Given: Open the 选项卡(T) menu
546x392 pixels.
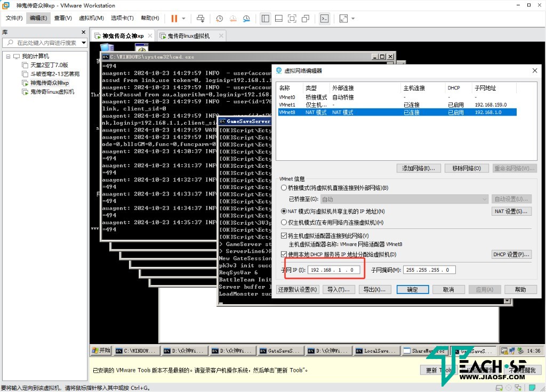Looking at the screenshot, I should tap(122, 18).
